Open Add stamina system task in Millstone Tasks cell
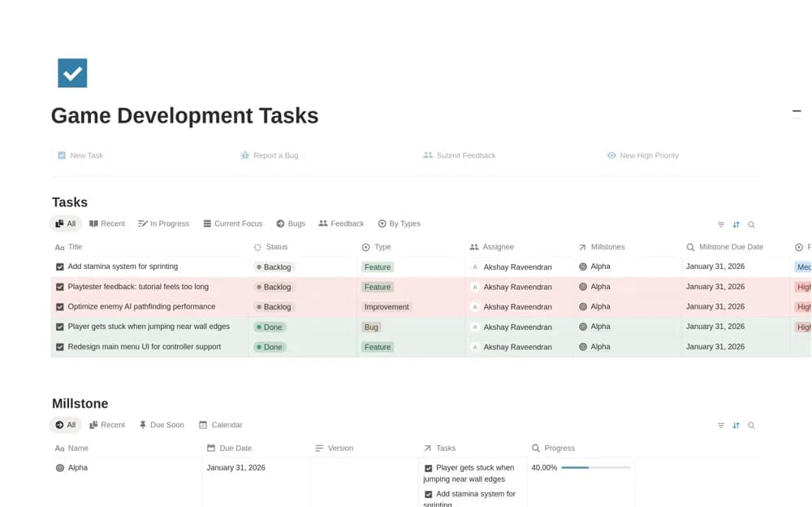The width and height of the screenshot is (812, 507). coord(469,498)
